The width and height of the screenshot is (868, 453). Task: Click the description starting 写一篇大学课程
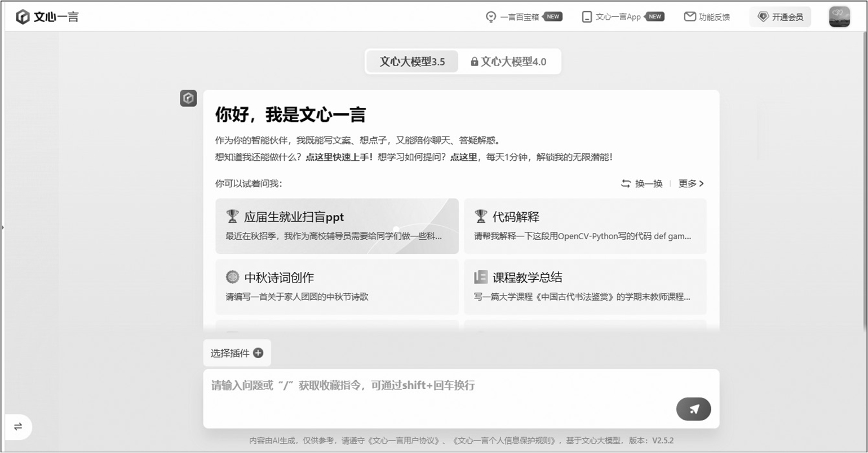pos(582,296)
